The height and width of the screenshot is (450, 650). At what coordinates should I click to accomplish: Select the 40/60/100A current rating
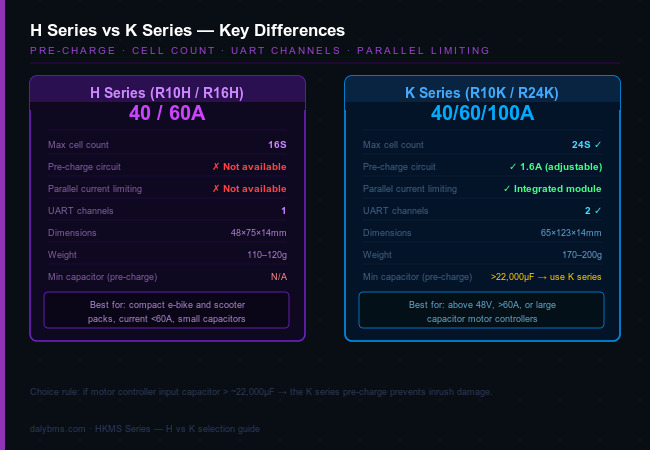pos(482,113)
